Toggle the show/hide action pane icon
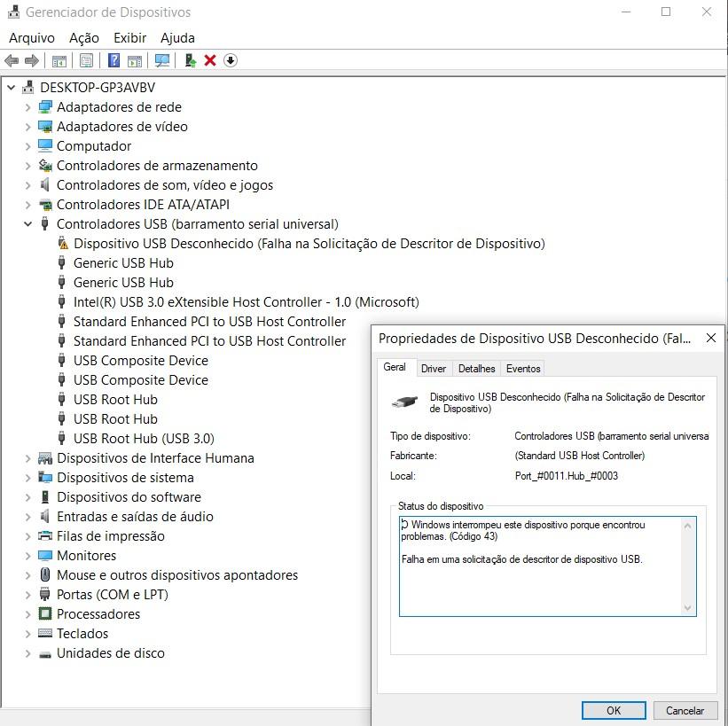The image size is (728, 726). [x=135, y=60]
